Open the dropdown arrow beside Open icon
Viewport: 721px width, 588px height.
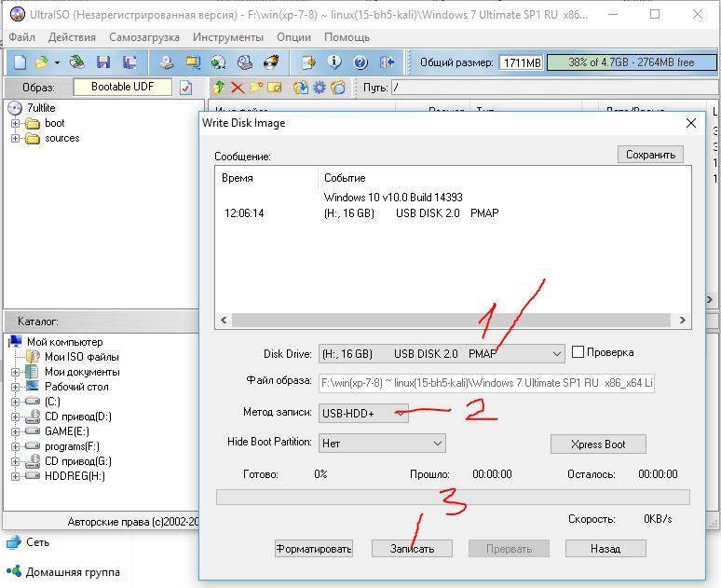click(x=57, y=62)
